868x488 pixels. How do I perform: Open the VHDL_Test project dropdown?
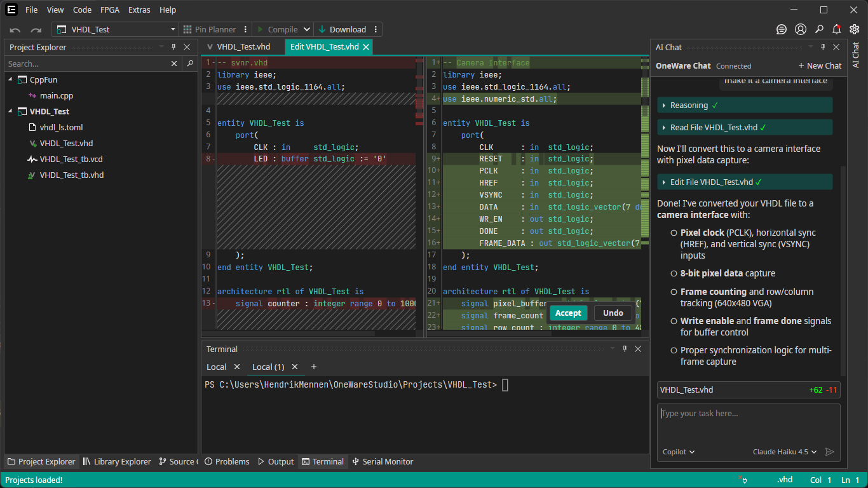tap(115, 29)
